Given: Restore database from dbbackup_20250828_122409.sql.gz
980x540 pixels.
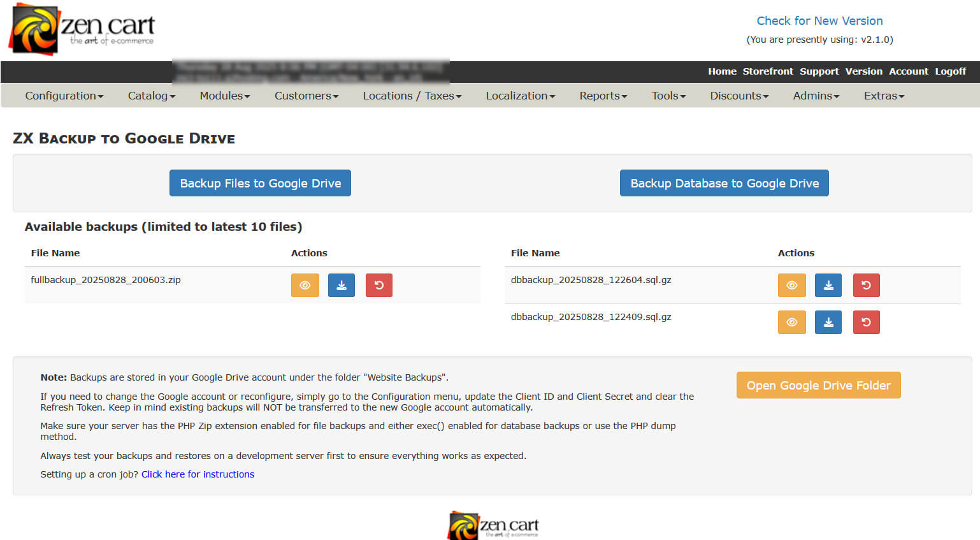Looking at the screenshot, I should [x=866, y=322].
